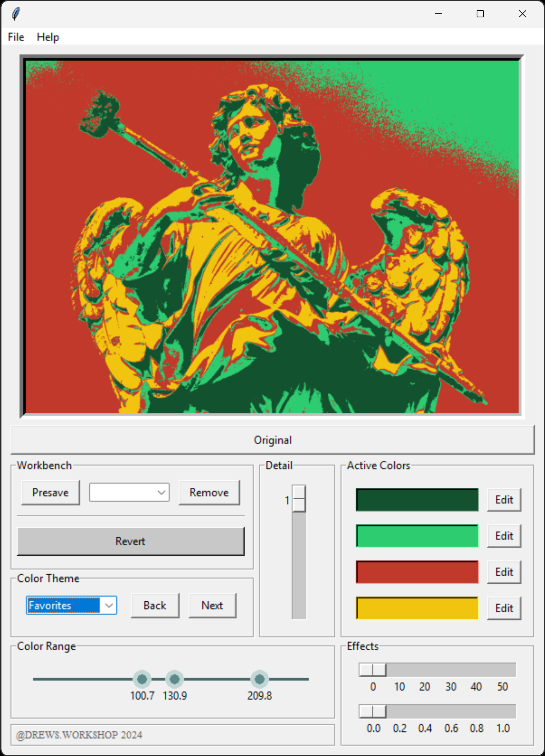Click the Original button
The image size is (545, 756).
[272, 440]
